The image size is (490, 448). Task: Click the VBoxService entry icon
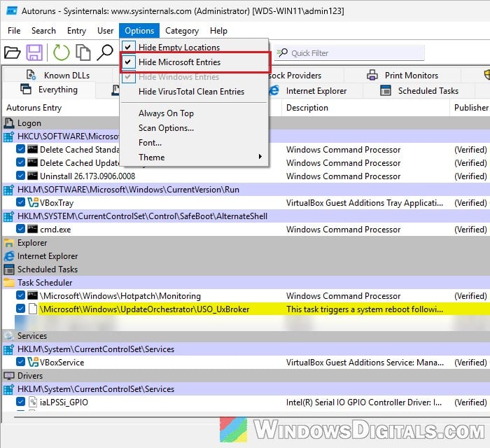(x=33, y=362)
